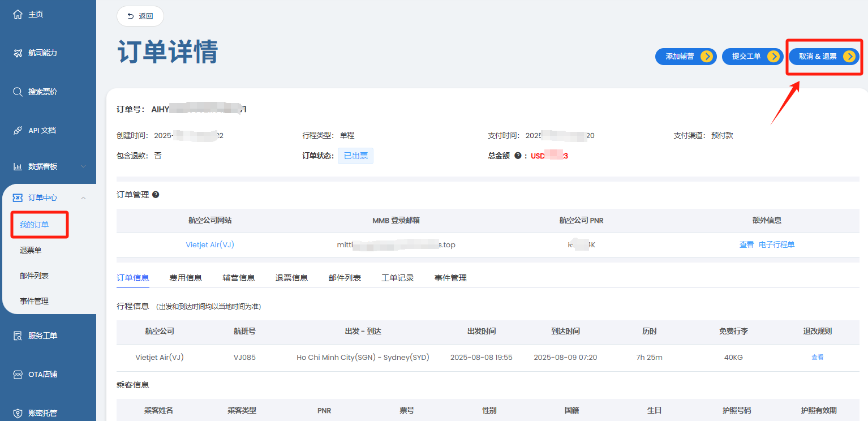Screen dimensions: 868x421
Task: Click the search fares magnifier icon
Action: [x=18, y=92]
